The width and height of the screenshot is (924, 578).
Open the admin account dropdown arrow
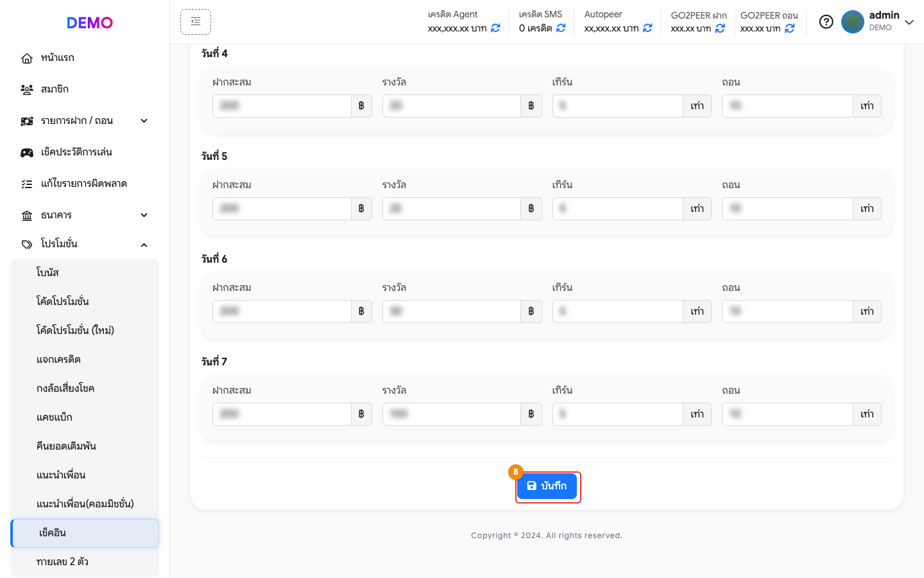pyautogui.click(x=909, y=22)
